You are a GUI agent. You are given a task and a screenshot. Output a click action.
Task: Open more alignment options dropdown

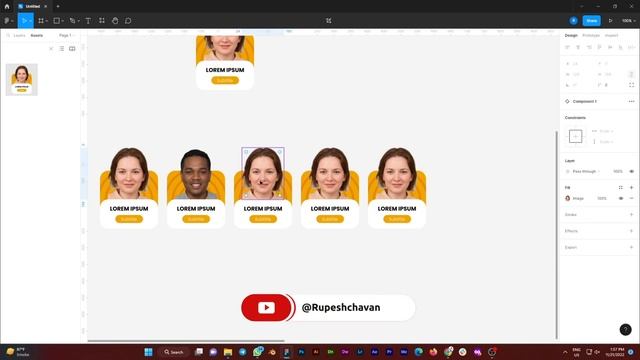click(x=631, y=47)
